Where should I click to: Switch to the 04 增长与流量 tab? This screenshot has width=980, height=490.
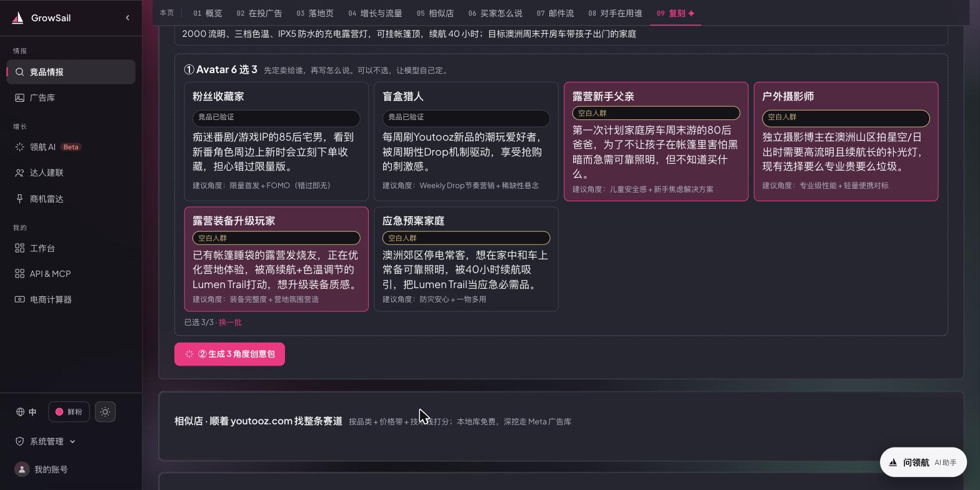pyautogui.click(x=375, y=13)
